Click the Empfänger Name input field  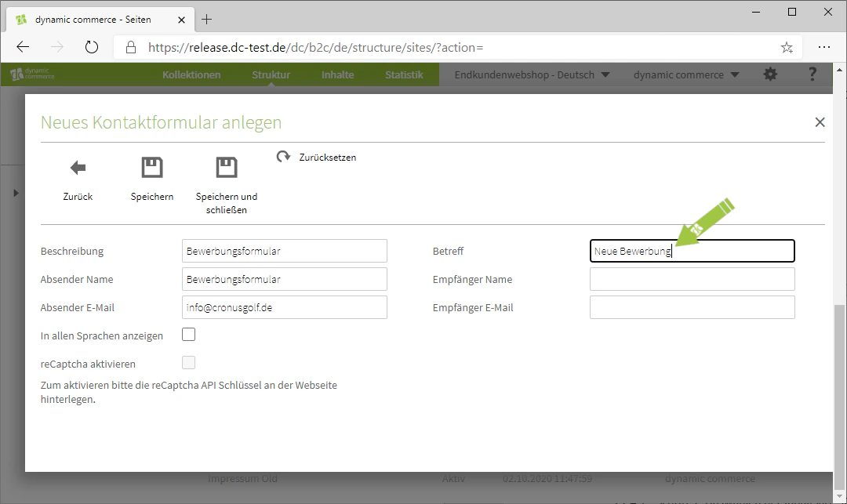click(x=692, y=279)
